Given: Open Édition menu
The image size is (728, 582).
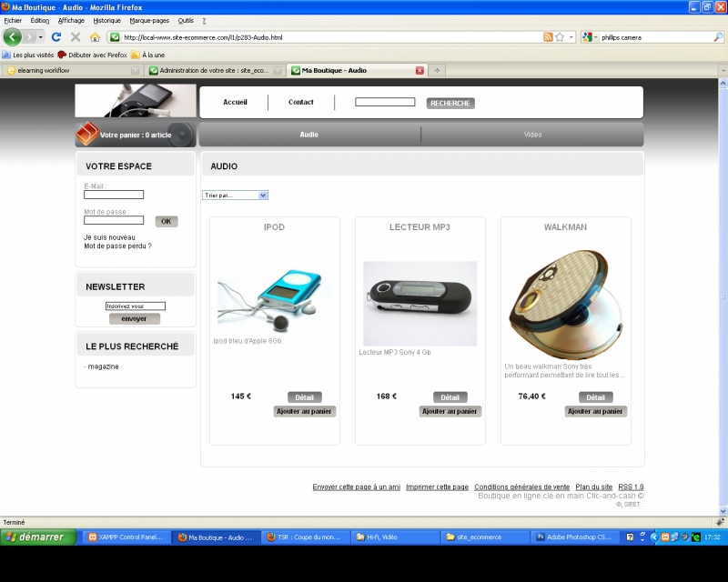Looking at the screenshot, I should (40, 20).
